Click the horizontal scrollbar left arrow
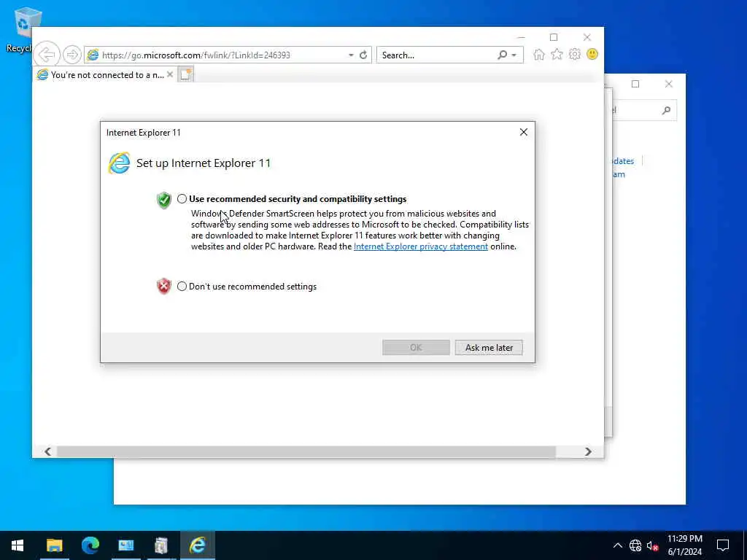The image size is (747, 560). 47,451
